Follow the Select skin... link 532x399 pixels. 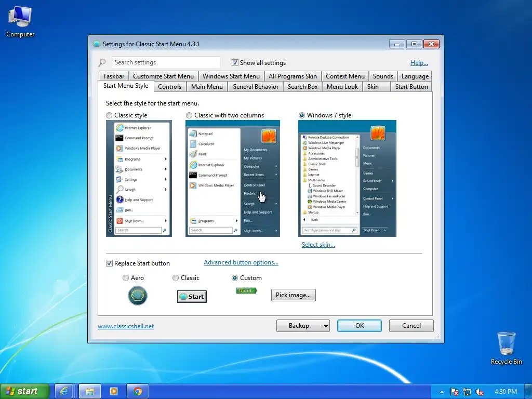[x=318, y=245]
